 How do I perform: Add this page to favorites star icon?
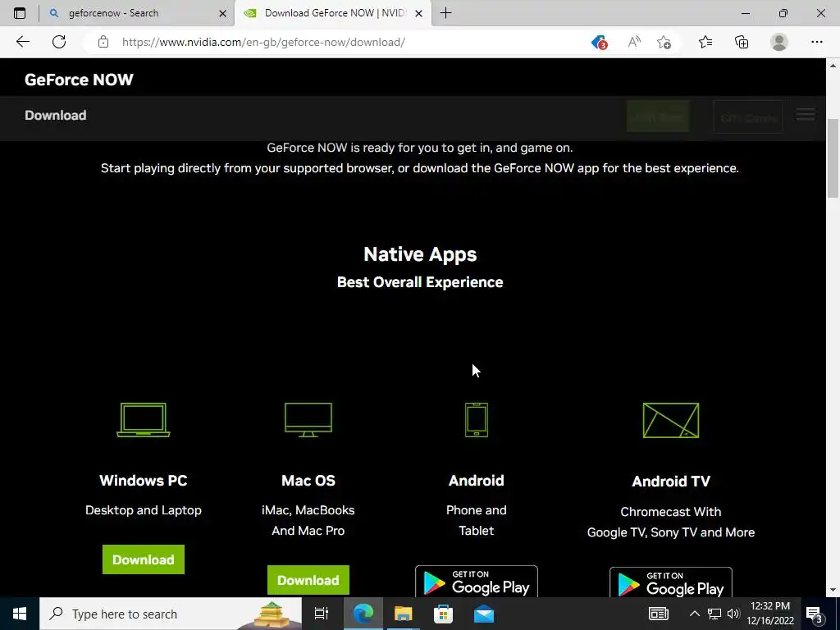click(x=664, y=42)
